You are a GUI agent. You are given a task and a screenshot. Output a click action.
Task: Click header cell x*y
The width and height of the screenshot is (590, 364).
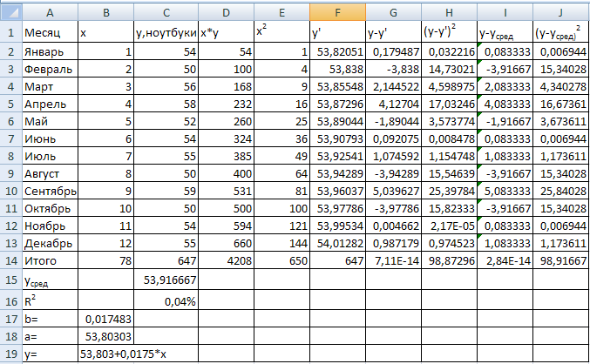pyautogui.click(x=226, y=32)
